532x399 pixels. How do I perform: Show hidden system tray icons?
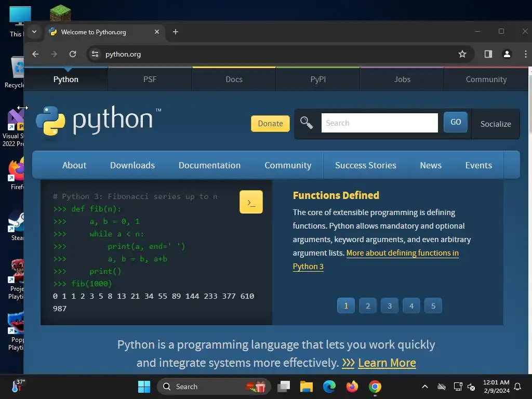point(425,387)
